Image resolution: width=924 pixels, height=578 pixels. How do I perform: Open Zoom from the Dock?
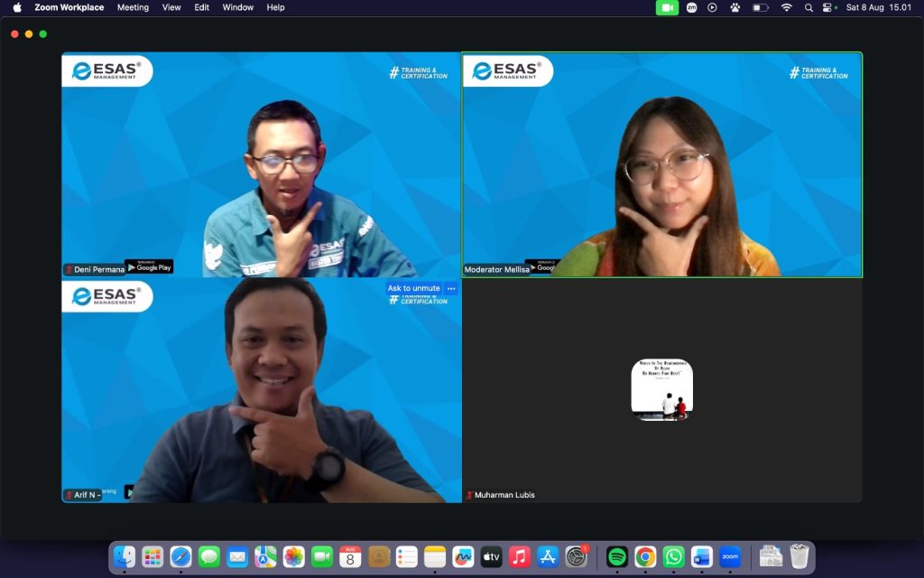click(x=730, y=556)
